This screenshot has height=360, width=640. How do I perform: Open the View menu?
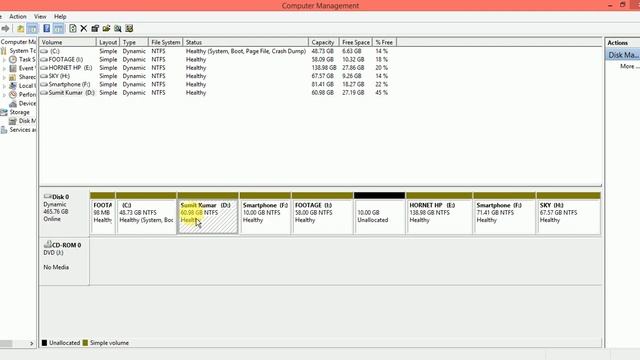click(x=40, y=16)
